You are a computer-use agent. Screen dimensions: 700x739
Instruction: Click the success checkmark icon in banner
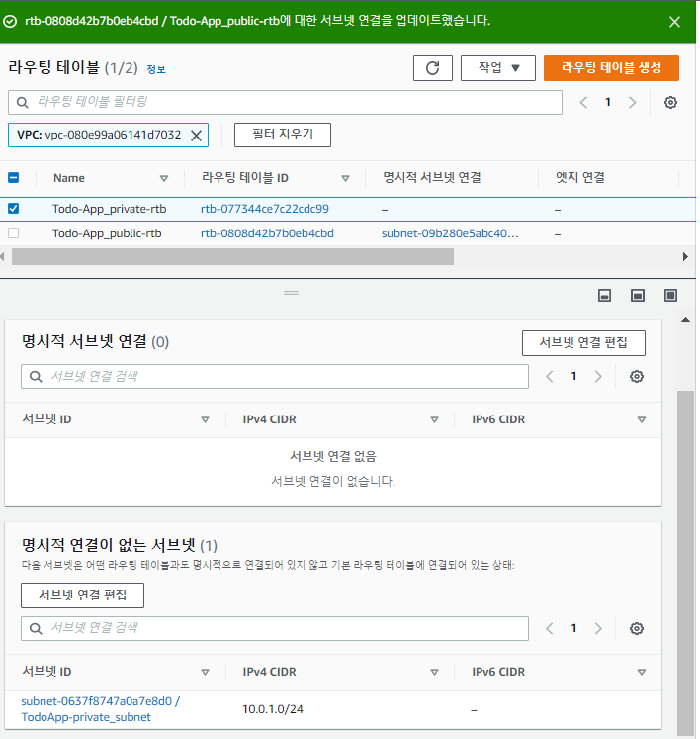click(10, 21)
